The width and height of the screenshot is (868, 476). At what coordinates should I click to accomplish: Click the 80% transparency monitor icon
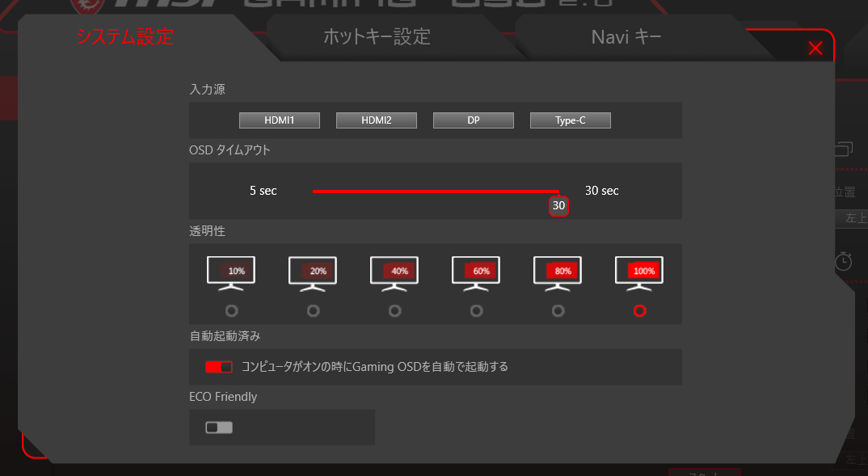(x=558, y=273)
